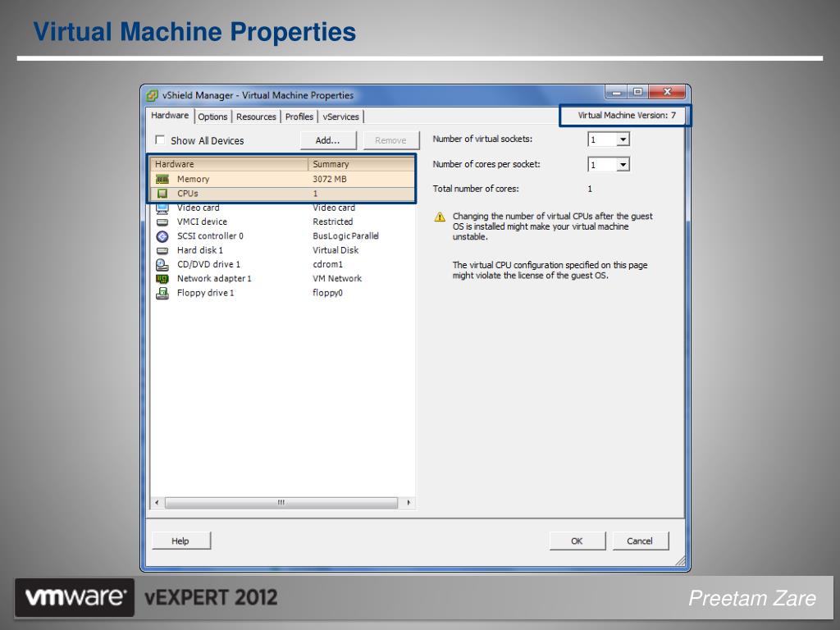Open the Profiles tab
The image size is (840, 630).
pos(299,116)
